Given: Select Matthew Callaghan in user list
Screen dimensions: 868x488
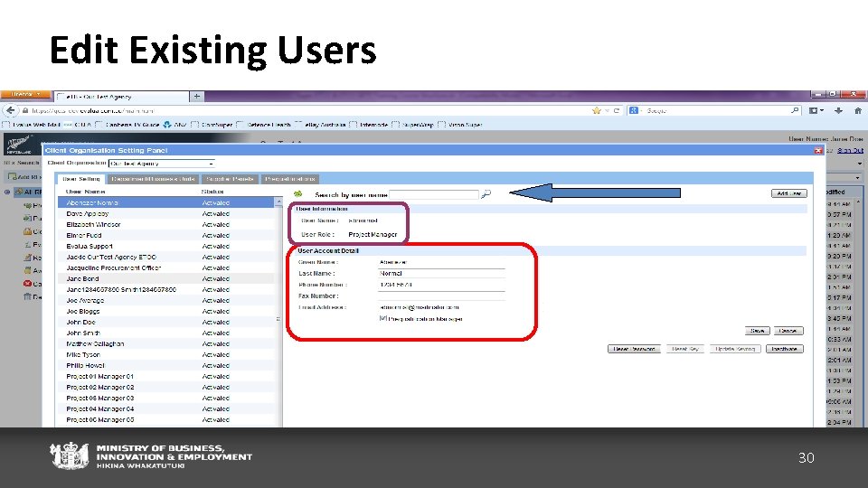Looking at the screenshot, I should point(166,343).
